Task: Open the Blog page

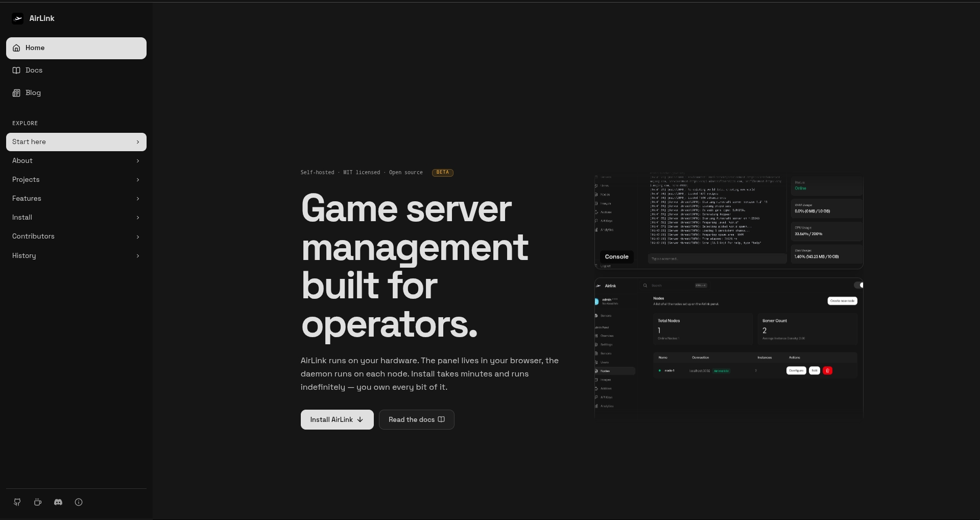Action: pyautogui.click(x=76, y=93)
